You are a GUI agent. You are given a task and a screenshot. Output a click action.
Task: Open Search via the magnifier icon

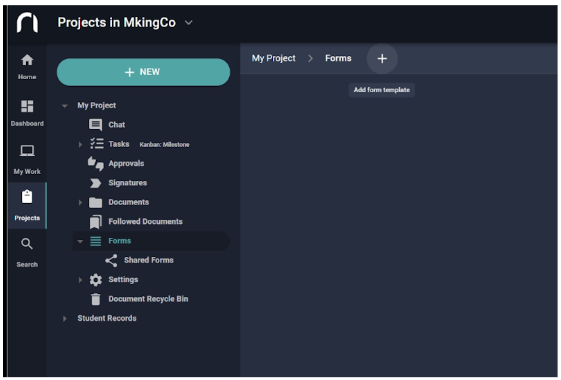(27, 244)
